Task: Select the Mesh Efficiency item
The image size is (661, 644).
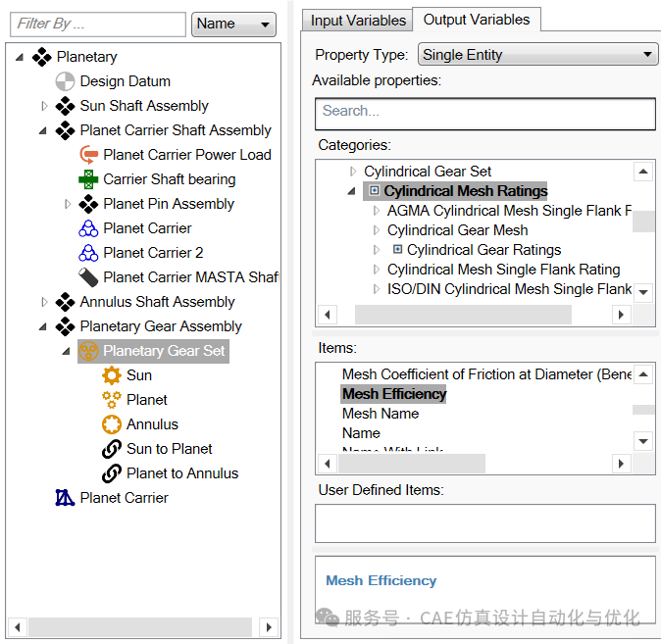Action: click(x=393, y=394)
